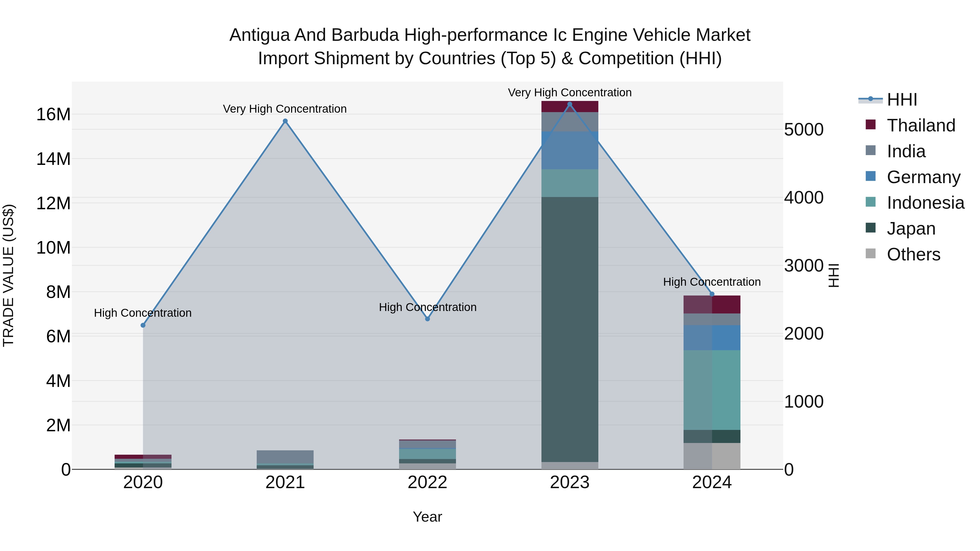
Task: Click the HHI data point for 2020
Action: pyautogui.click(x=143, y=325)
